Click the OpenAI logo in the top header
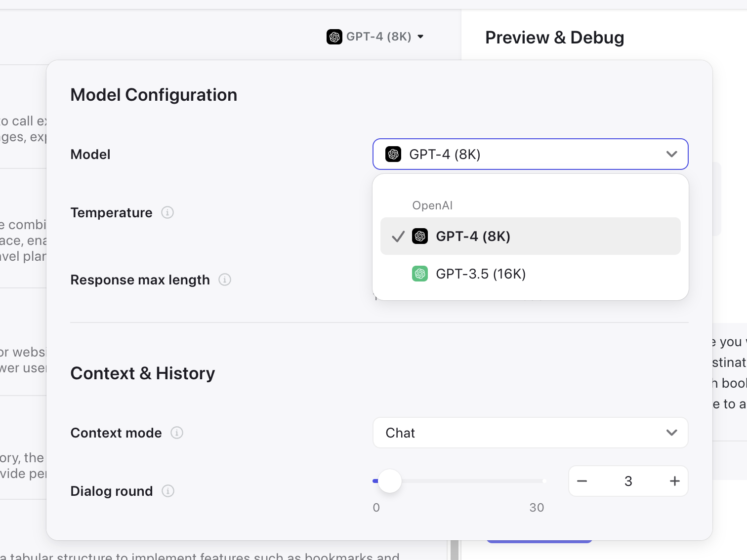Screen dimensions: 747x560 (334, 37)
